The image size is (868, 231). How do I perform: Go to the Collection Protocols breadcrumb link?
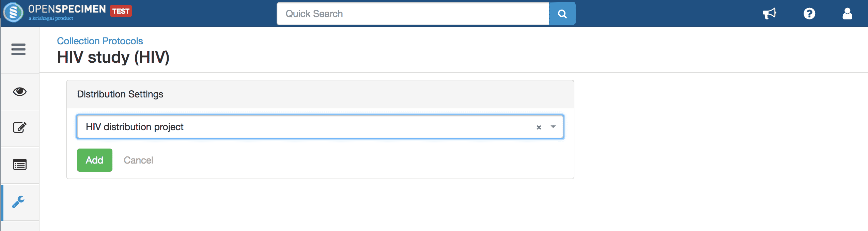click(x=100, y=41)
